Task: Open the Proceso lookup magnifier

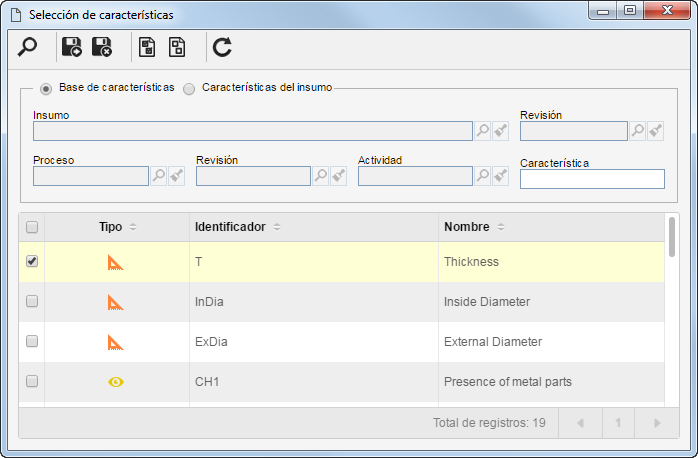Action: pyautogui.click(x=158, y=176)
